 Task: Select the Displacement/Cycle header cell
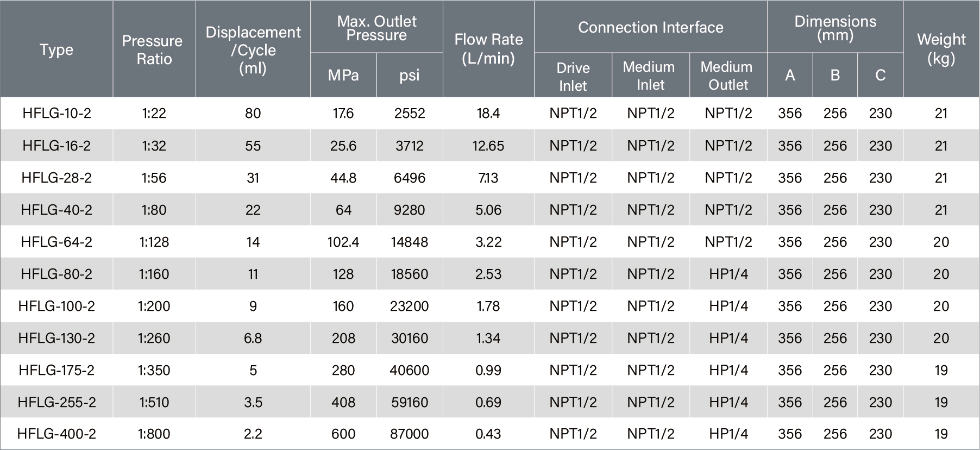tap(253, 50)
